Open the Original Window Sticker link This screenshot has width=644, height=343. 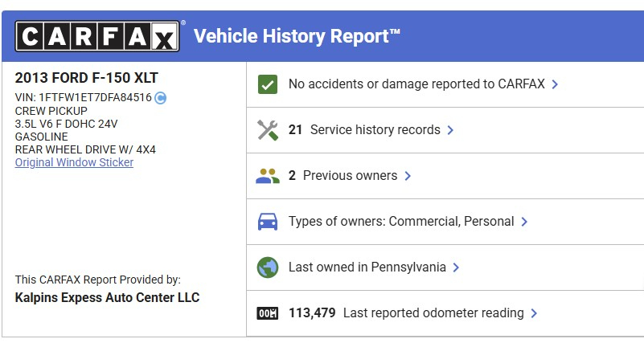point(74,162)
